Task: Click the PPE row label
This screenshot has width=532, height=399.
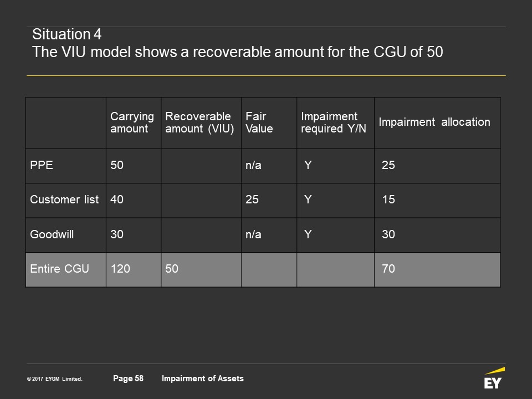Action: click(x=42, y=165)
